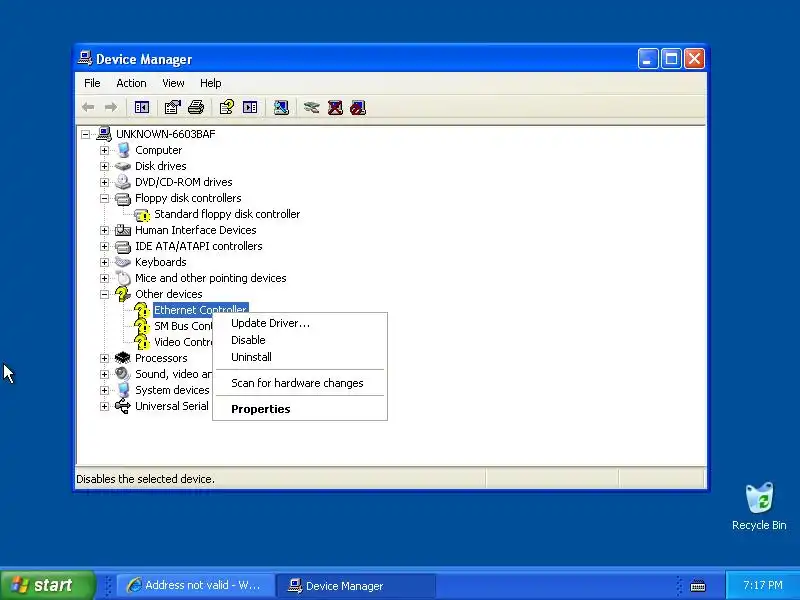Choose Disable from the context menu
The height and width of the screenshot is (600, 800).
[299, 340]
